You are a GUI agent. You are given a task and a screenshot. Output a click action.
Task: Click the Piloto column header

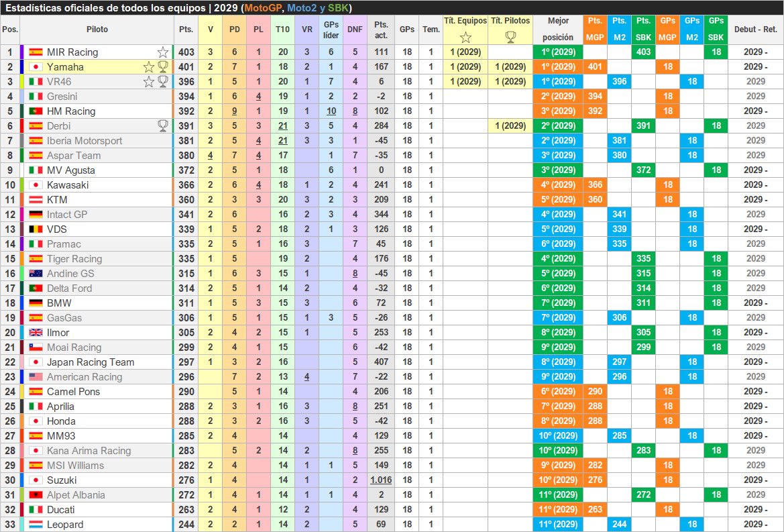pos(97,30)
